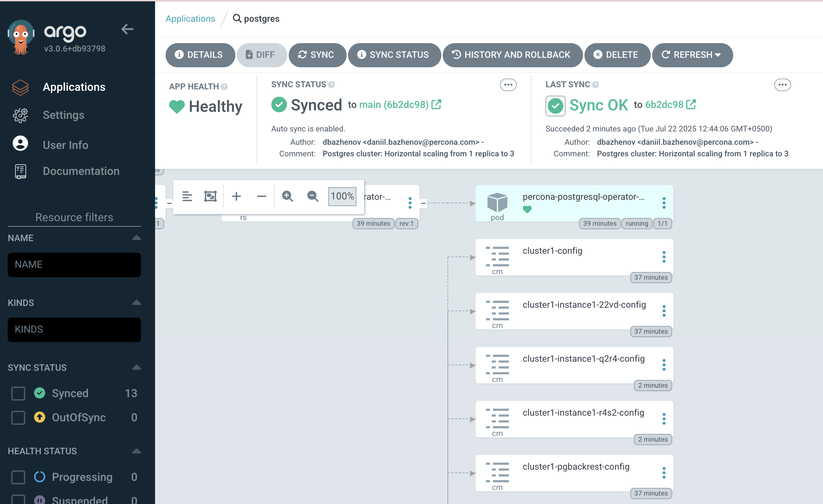Viewport: 823px width, 504px height.
Task: Click rev:1 badge on replica set
Action: 406,224
